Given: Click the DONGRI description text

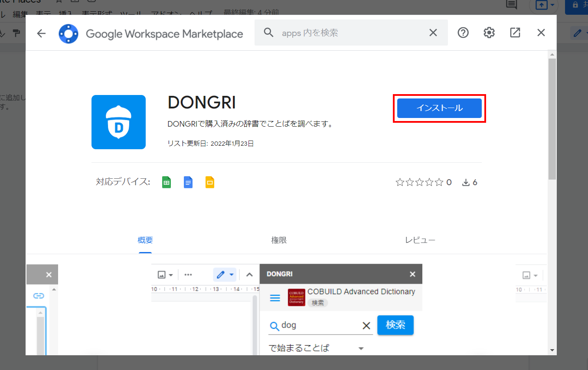Looking at the screenshot, I should pos(250,124).
